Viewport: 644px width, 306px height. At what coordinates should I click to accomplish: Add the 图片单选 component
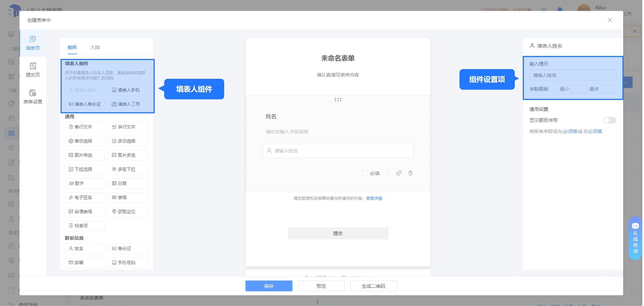coord(85,155)
